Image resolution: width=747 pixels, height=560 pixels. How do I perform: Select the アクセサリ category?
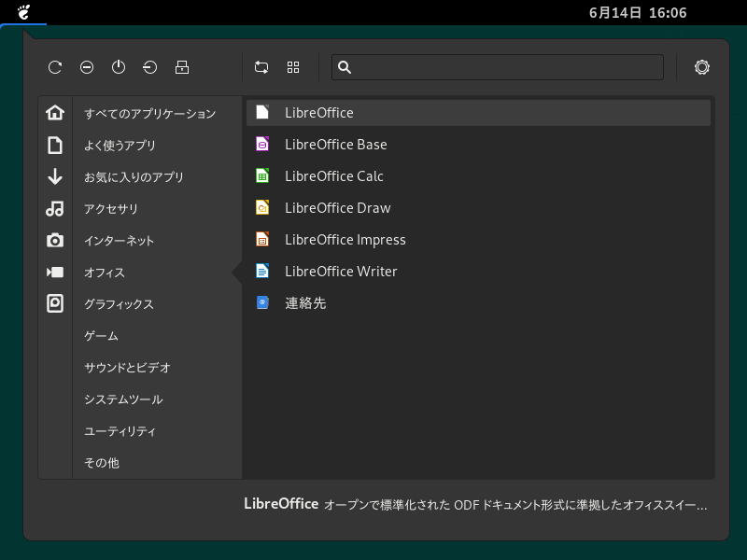(110, 208)
